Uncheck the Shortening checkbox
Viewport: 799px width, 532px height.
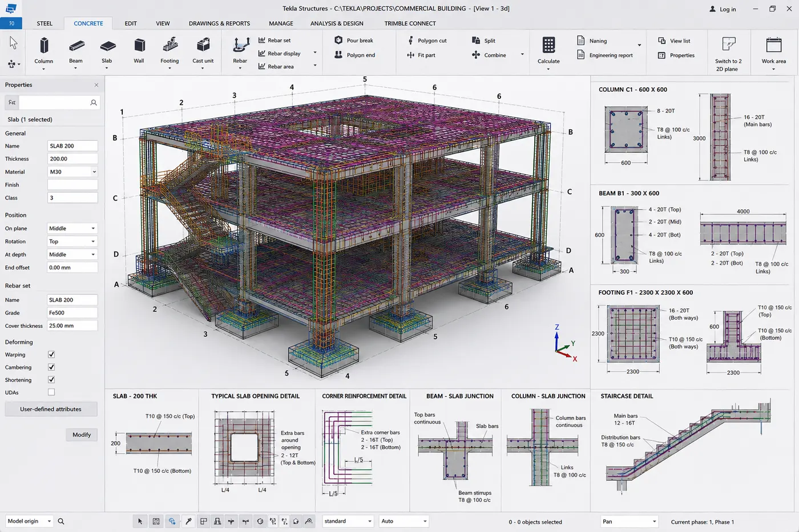pos(51,380)
